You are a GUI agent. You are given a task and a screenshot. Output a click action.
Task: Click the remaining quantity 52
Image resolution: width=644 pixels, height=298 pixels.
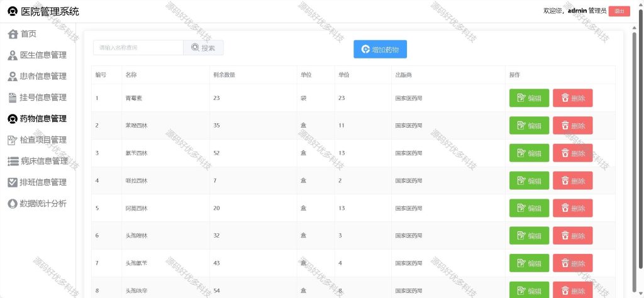pyautogui.click(x=216, y=153)
